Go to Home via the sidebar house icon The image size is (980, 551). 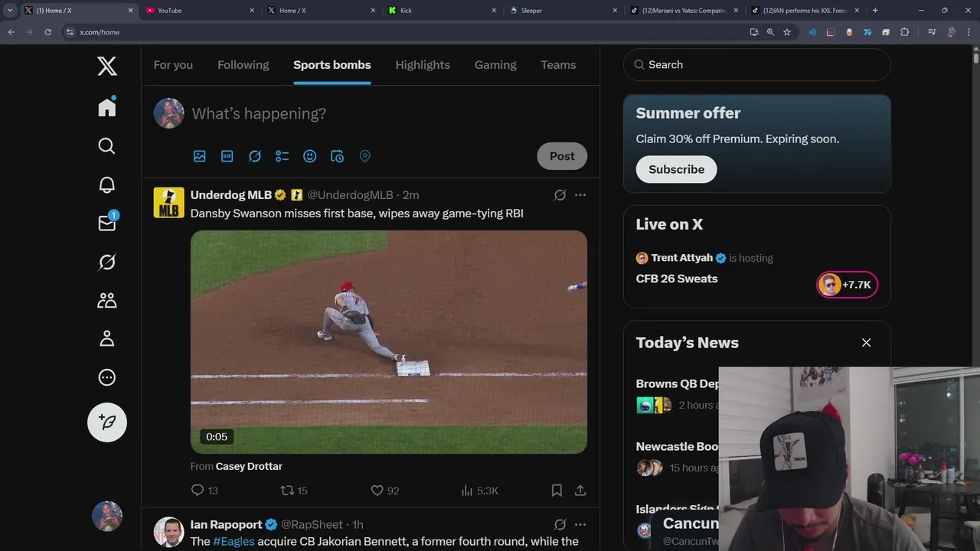pos(107,106)
